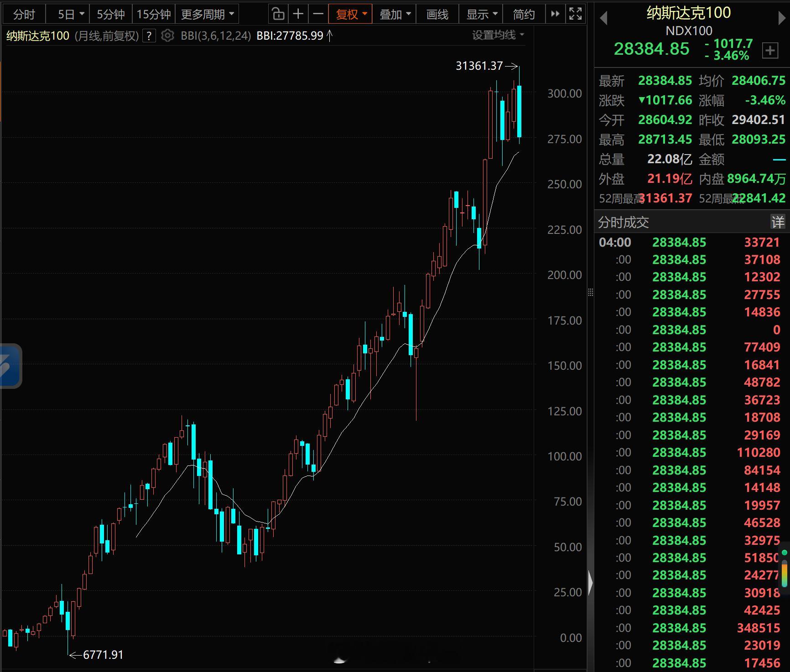Click the lock icon in chart toolbar

click(278, 14)
